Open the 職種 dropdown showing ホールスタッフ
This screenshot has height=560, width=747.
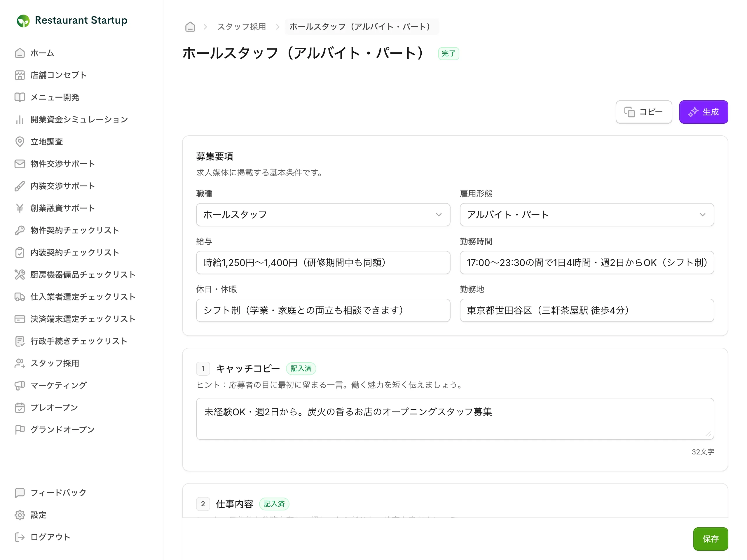pos(323,215)
